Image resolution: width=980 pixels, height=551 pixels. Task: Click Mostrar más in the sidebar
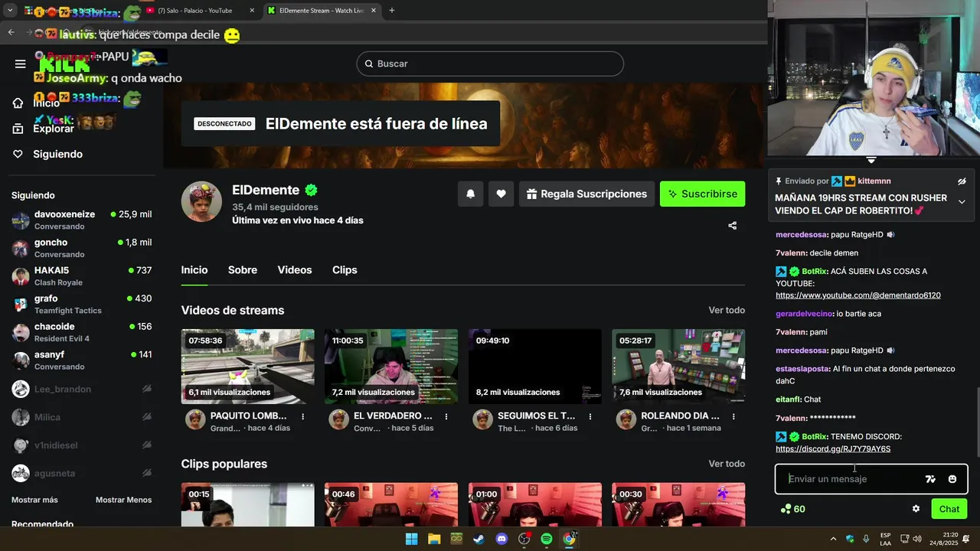point(34,500)
